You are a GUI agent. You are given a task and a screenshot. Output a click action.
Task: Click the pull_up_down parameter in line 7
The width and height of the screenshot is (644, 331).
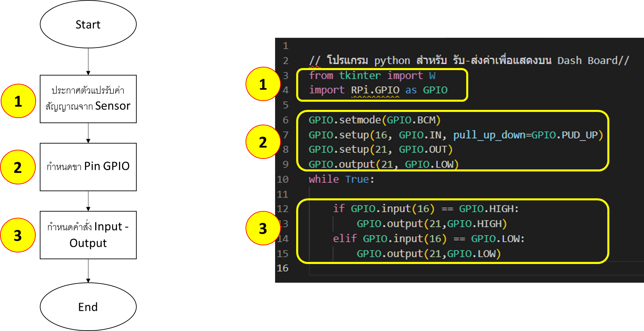[x=489, y=135]
